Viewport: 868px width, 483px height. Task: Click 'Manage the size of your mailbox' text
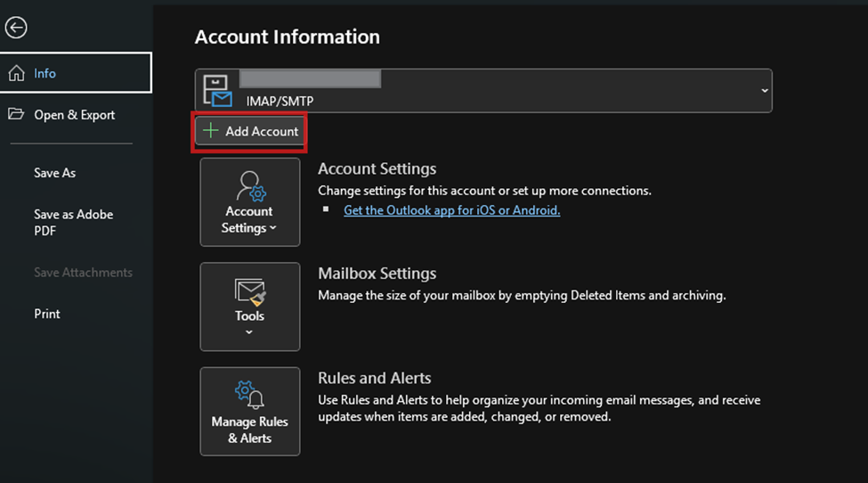[522, 295]
